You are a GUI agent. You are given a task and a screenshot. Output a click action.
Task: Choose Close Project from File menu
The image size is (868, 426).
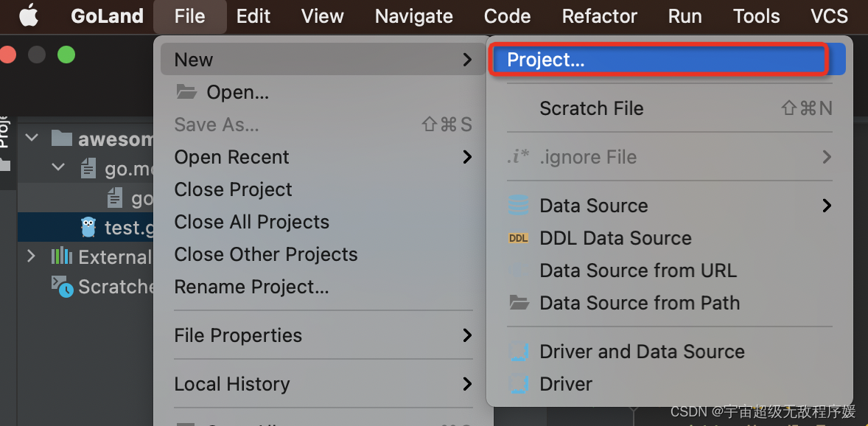[x=233, y=189]
